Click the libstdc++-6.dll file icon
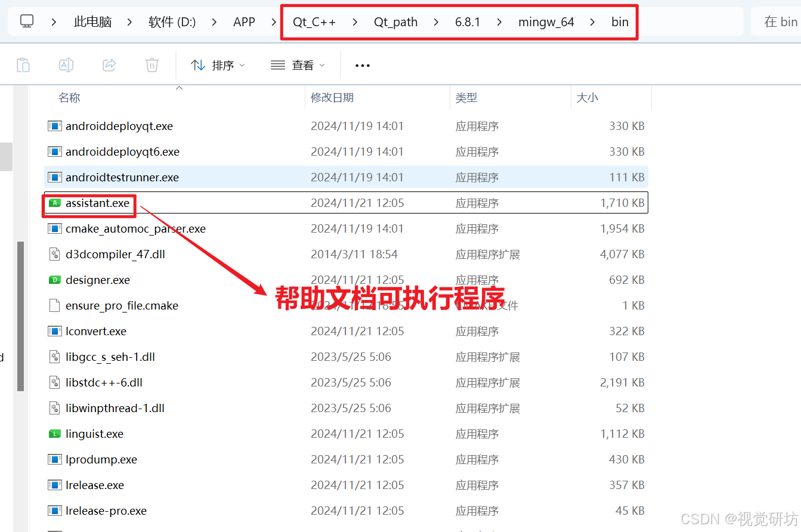The image size is (801, 532). click(x=55, y=382)
